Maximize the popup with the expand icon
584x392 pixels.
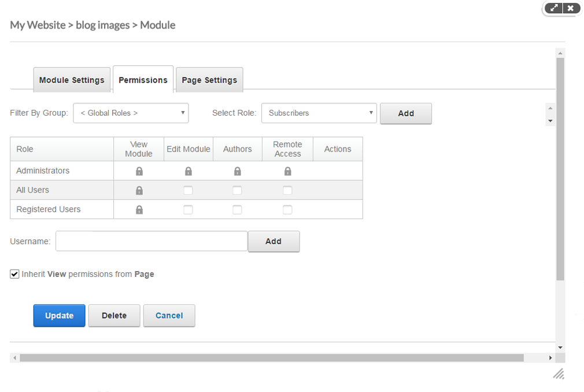coord(554,8)
